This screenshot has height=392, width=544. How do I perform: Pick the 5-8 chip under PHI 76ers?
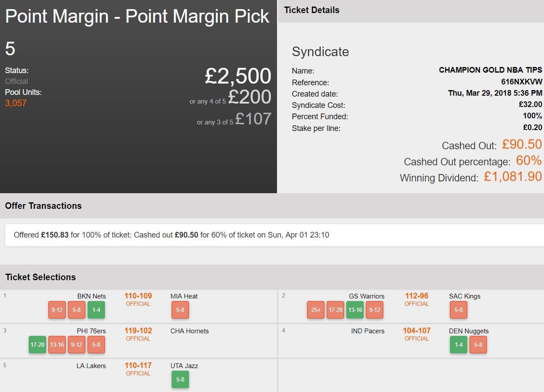pyautogui.click(x=96, y=345)
